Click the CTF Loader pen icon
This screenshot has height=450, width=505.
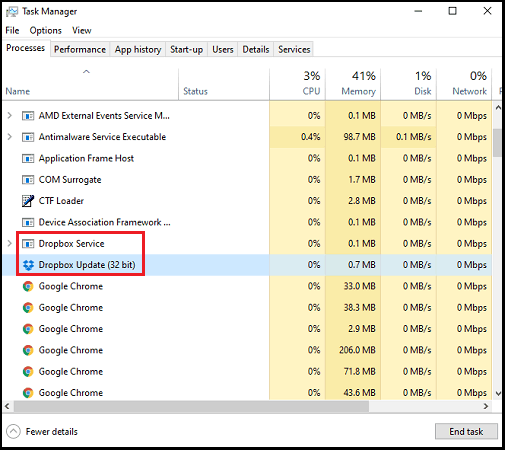[x=28, y=201]
